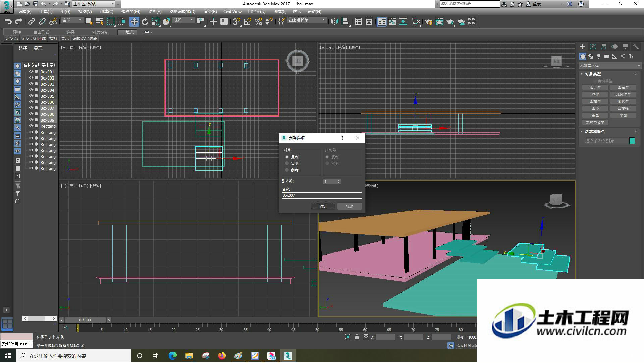Open the Edit menu

pos(25,12)
